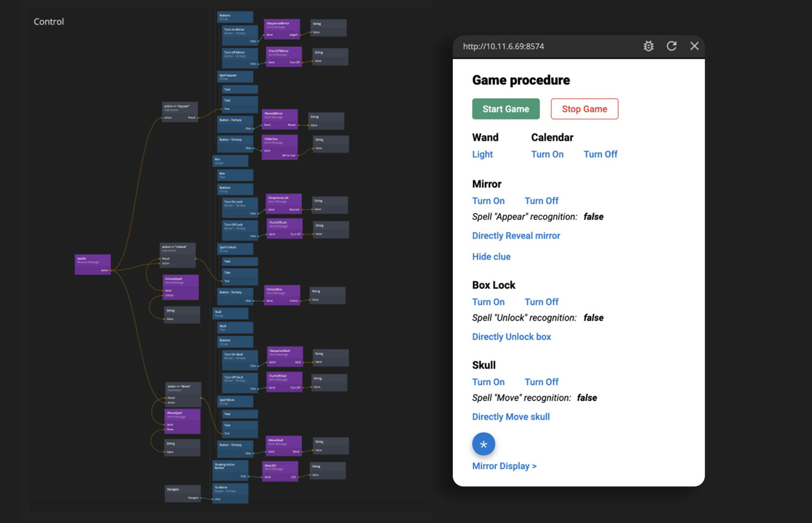This screenshot has width=812, height=523.
Task: Reload the preview with the refresh icon
Action: tap(672, 46)
